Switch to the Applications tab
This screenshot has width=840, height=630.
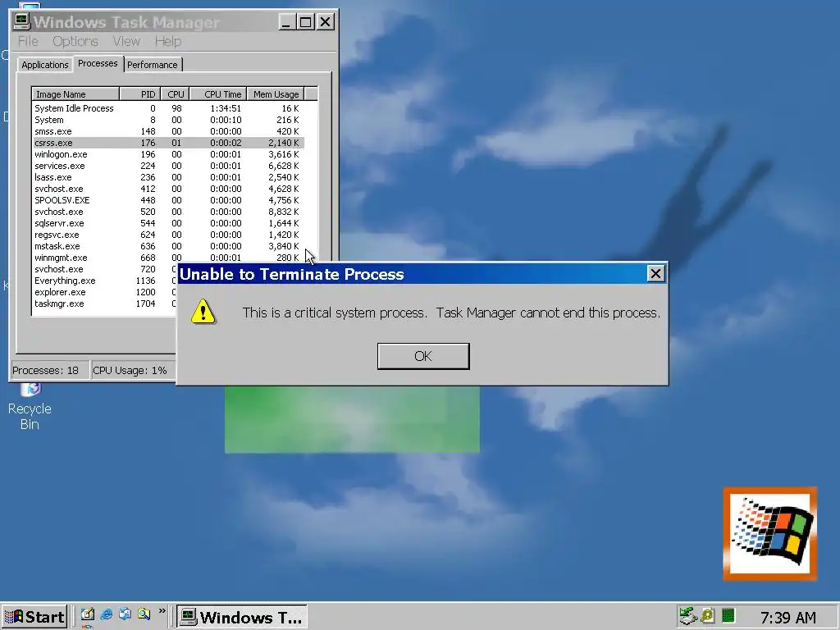click(x=45, y=65)
